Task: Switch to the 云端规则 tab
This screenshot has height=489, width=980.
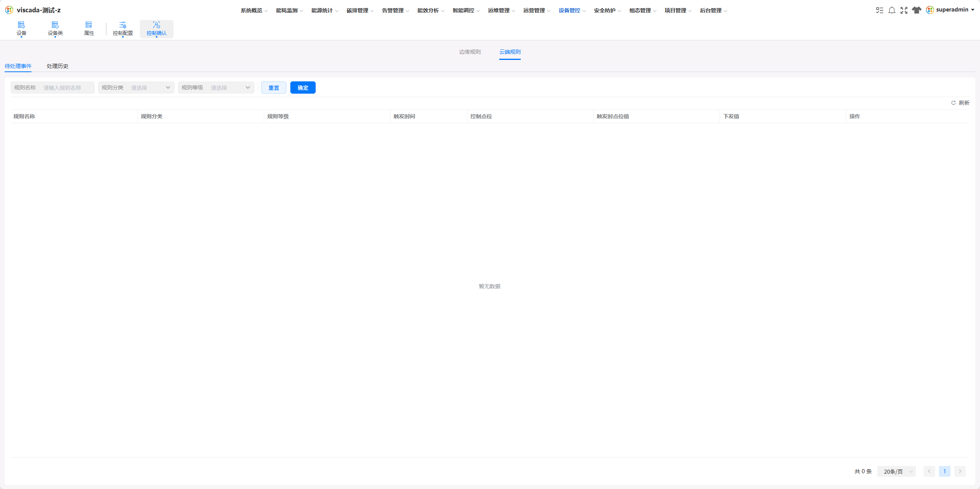Action: 510,52
